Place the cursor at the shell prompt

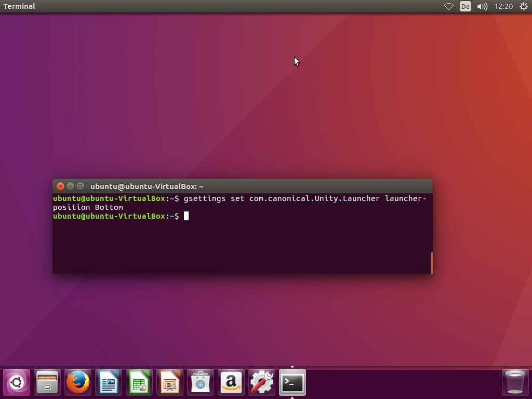point(185,216)
